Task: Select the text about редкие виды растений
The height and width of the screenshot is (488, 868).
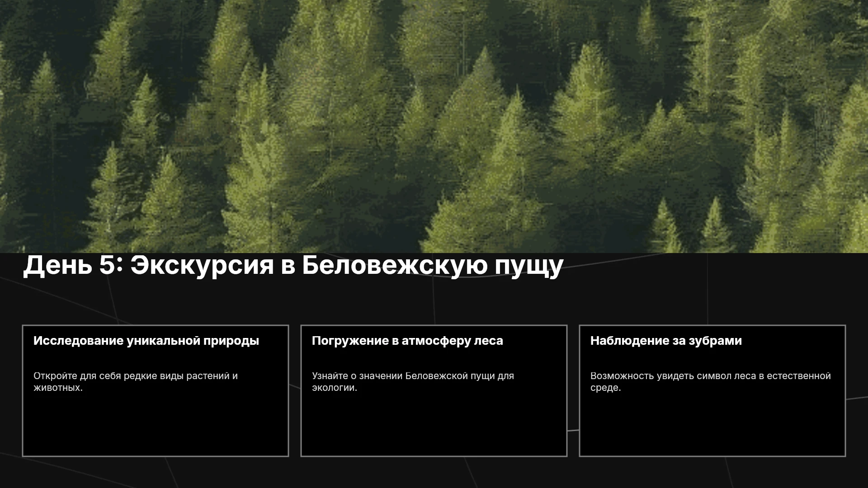Action: (x=136, y=382)
